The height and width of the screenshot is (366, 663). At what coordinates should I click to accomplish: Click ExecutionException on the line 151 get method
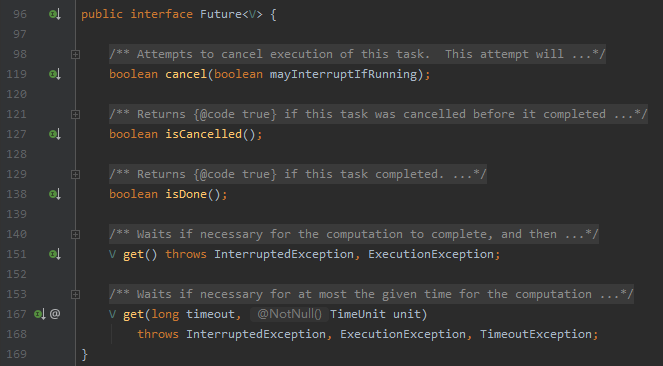431,254
